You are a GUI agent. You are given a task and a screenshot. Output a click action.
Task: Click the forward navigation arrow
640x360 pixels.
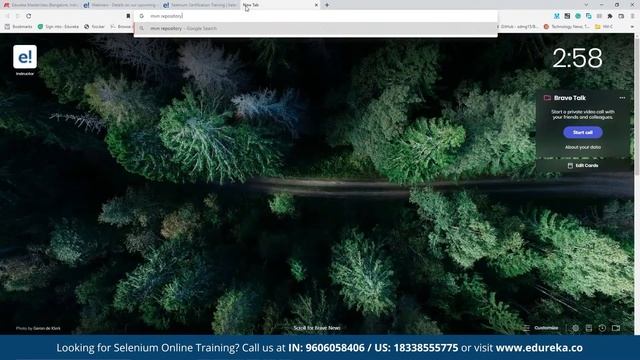pos(18,16)
